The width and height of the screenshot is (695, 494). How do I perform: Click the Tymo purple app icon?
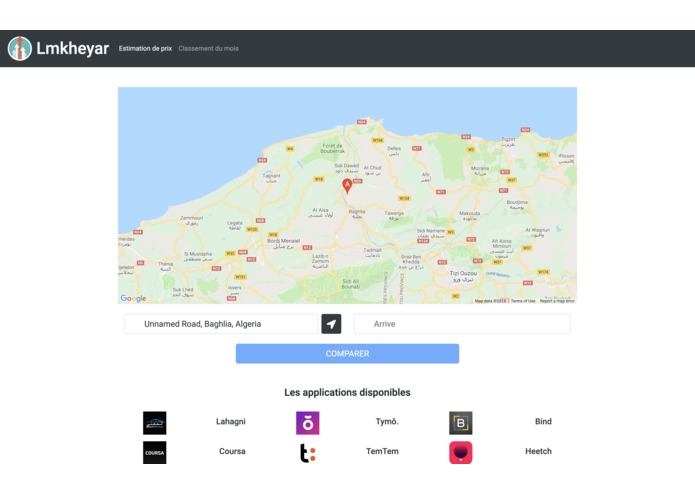point(308,423)
